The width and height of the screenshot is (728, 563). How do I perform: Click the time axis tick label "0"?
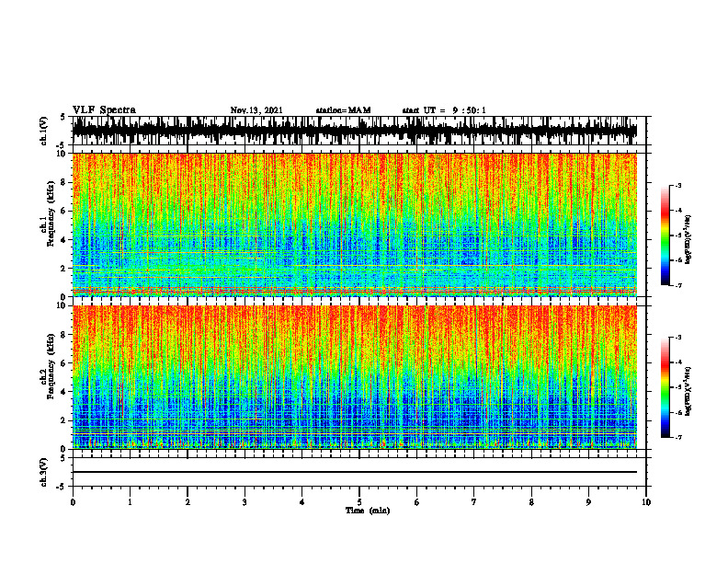click(73, 502)
